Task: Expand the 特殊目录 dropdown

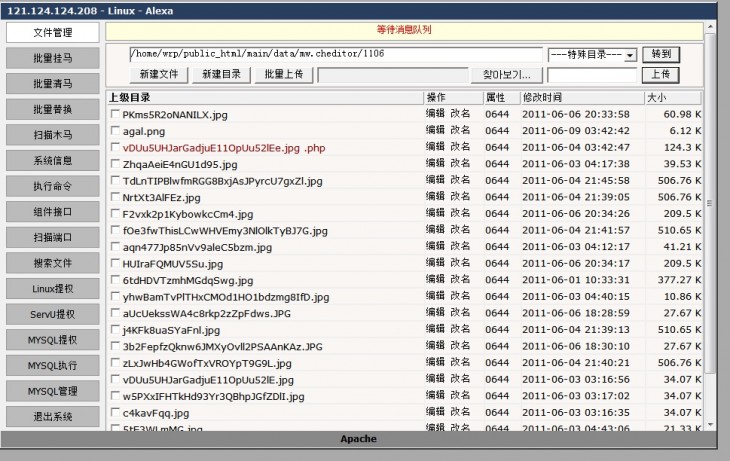Action: click(630, 55)
